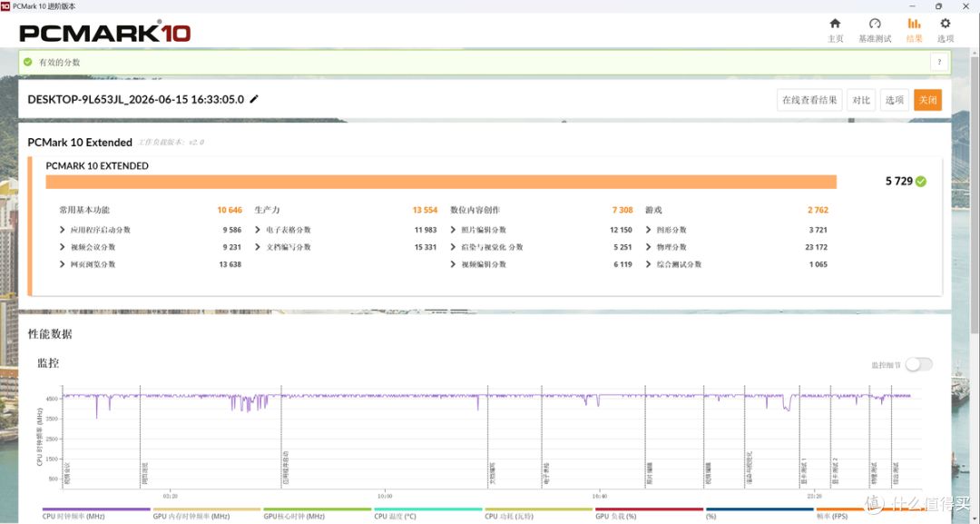Toggle CPU 功耗 (瓦特) legend
Screen dimensions: 980x524
[539, 513]
